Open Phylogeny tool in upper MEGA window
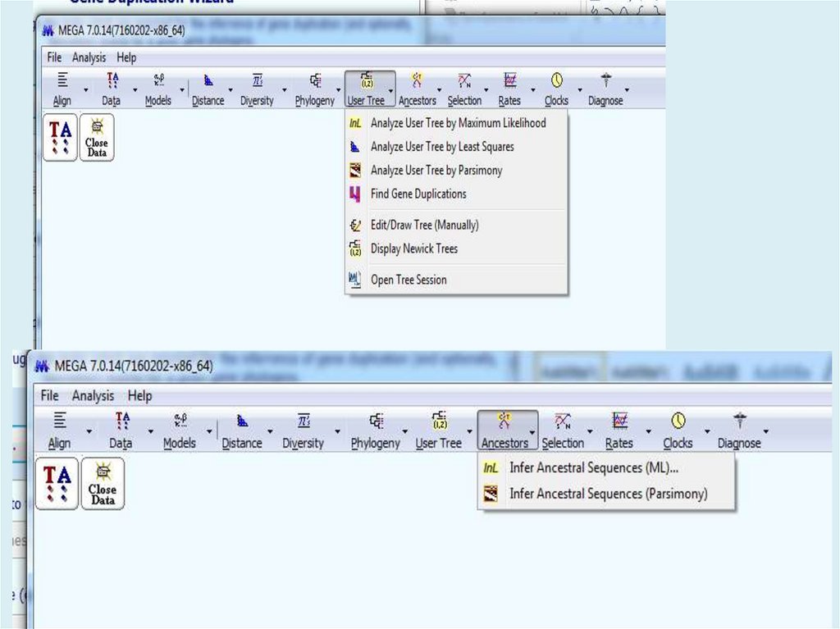The width and height of the screenshot is (840, 629). click(x=315, y=89)
